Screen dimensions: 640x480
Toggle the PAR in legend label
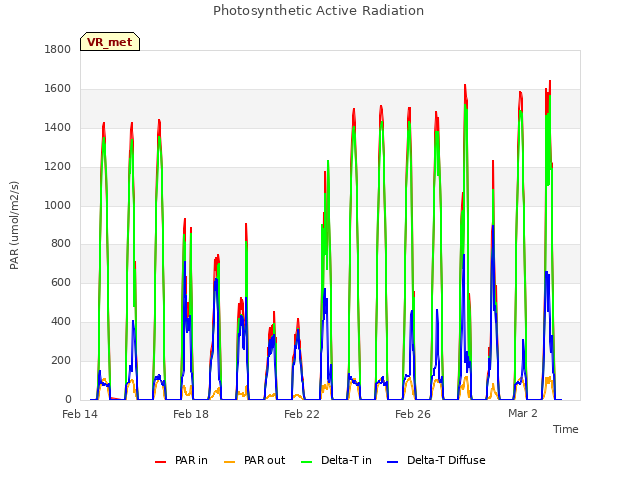tap(191, 460)
